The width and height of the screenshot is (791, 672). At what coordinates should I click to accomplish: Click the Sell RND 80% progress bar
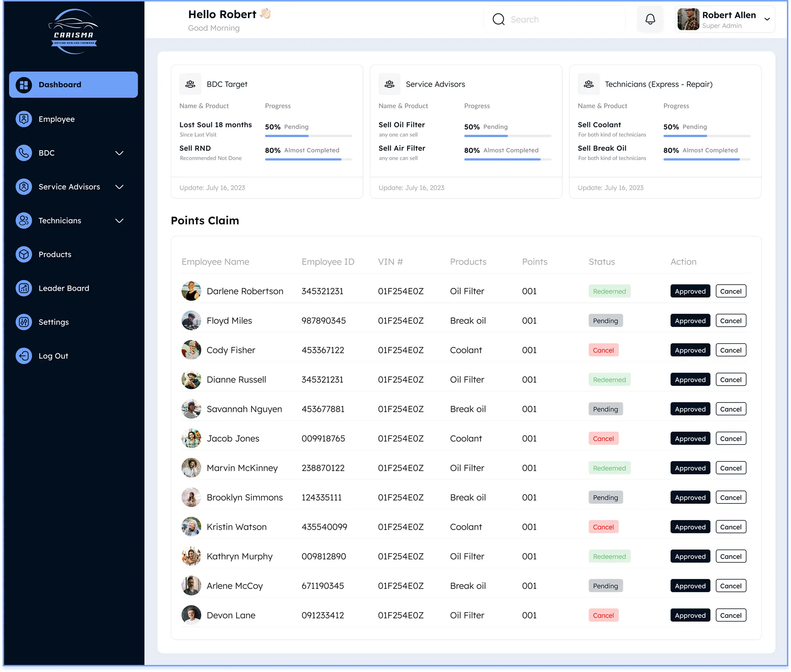pyautogui.click(x=308, y=159)
